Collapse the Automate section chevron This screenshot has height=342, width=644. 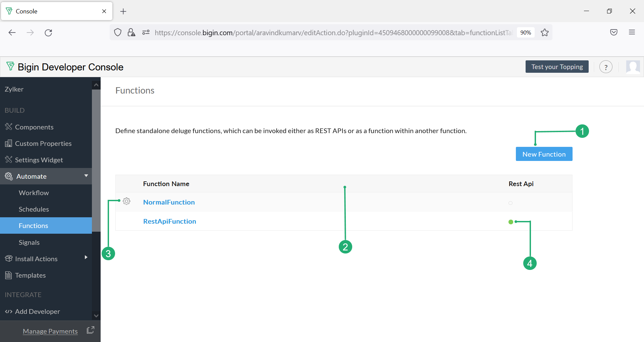[x=86, y=176]
